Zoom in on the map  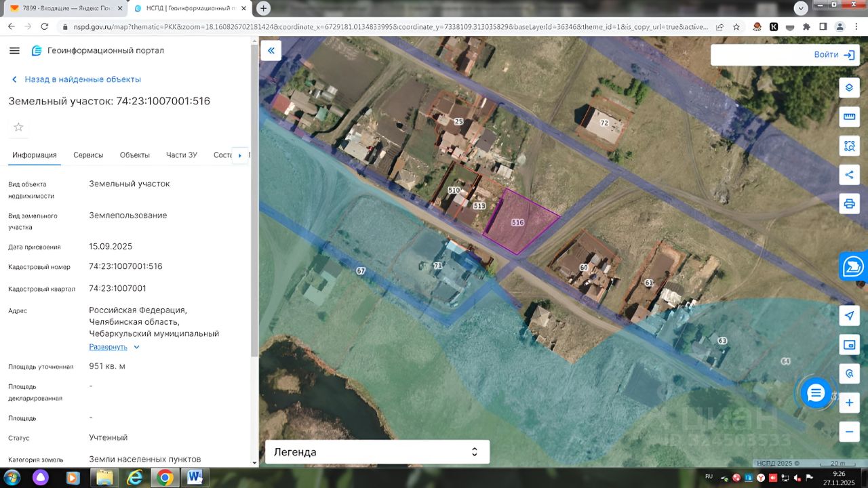tap(849, 403)
